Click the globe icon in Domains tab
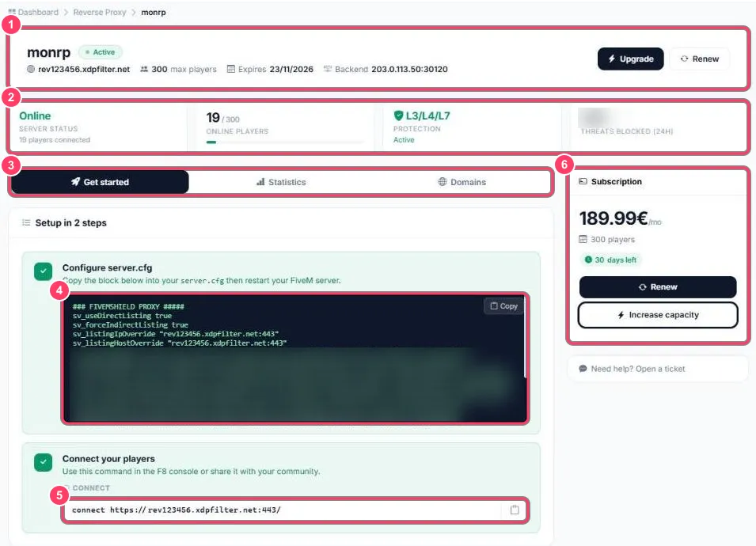This screenshot has width=756, height=546. pos(443,182)
